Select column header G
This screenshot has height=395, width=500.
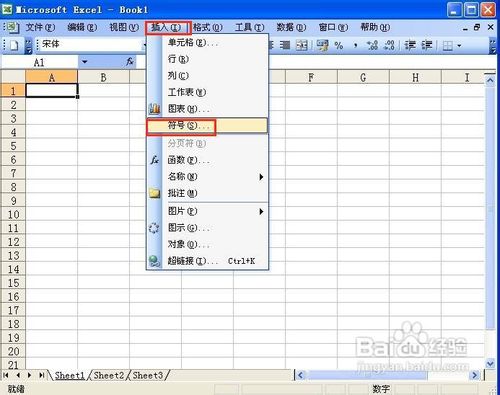point(363,77)
